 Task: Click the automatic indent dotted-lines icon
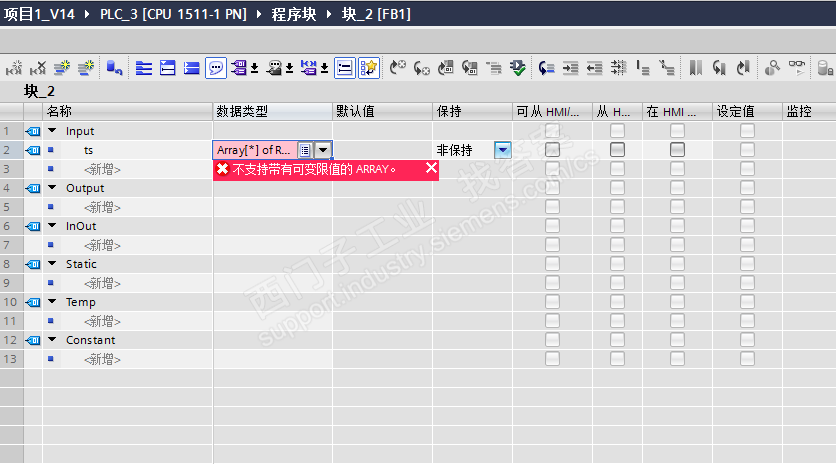(x=618, y=68)
